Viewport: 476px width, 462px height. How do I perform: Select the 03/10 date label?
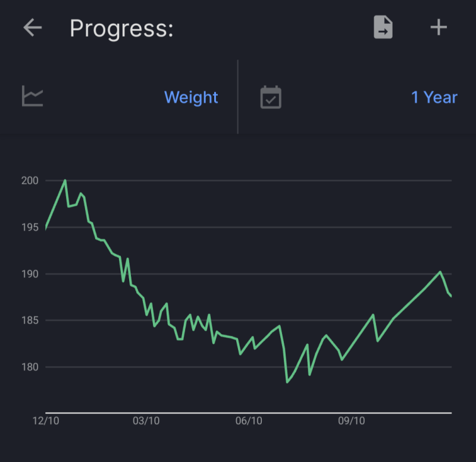point(146,421)
